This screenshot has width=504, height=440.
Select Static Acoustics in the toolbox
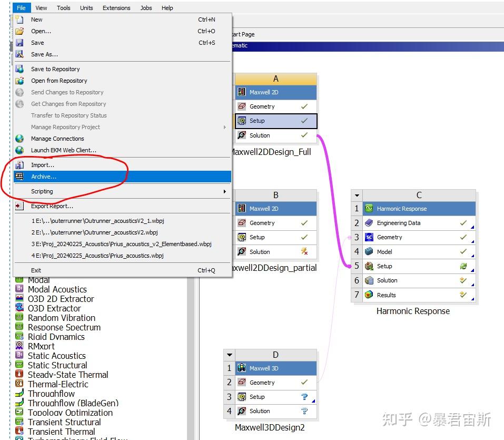[56, 356]
